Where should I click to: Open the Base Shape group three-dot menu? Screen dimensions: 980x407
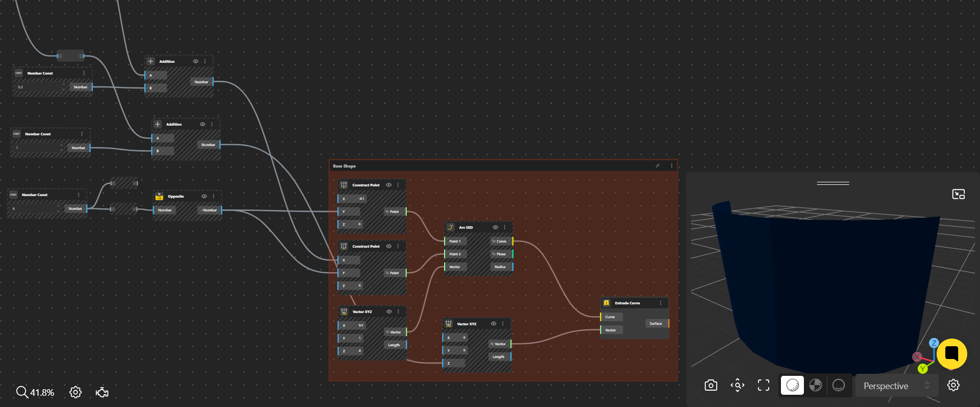pyautogui.click(x=671, y=166)
